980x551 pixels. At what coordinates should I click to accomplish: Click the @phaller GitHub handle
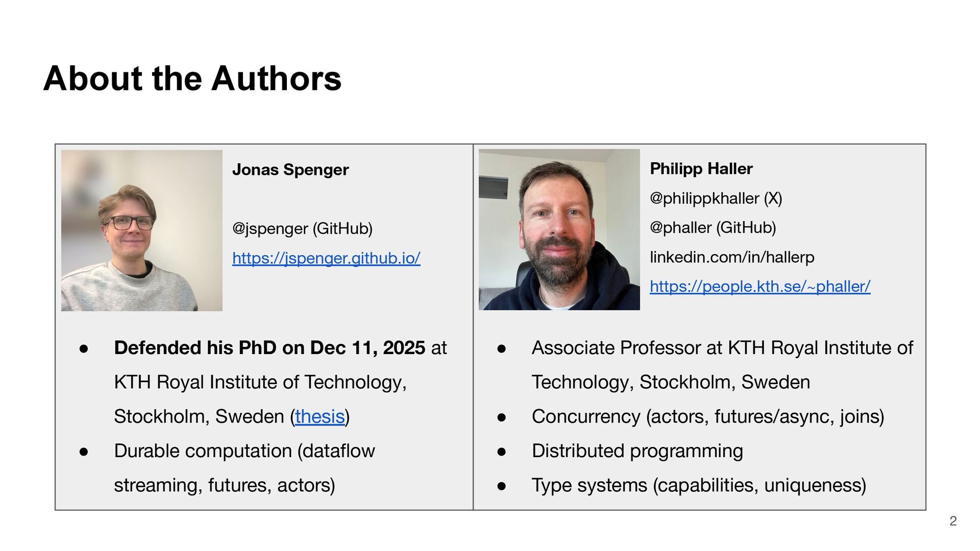pos(713,228)
